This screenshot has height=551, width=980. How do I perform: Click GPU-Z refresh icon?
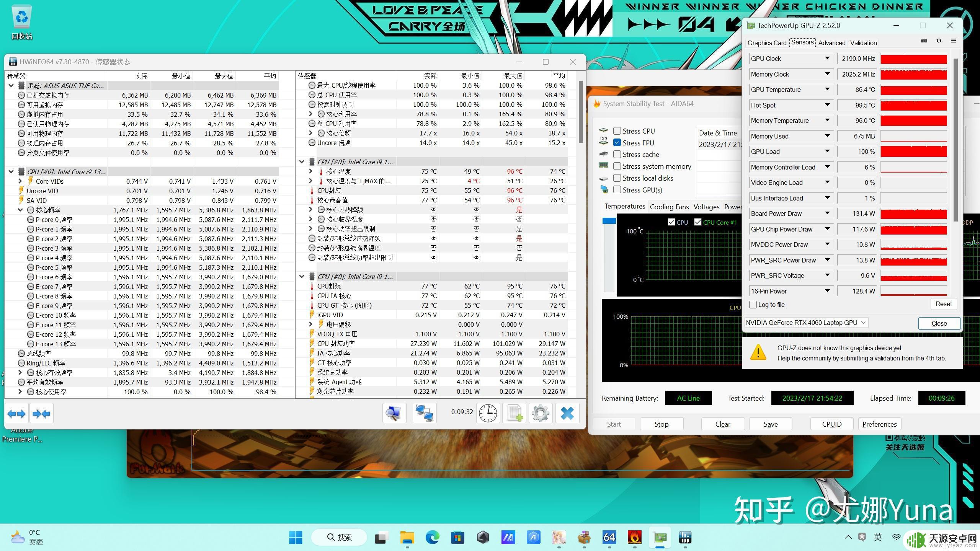939,41
